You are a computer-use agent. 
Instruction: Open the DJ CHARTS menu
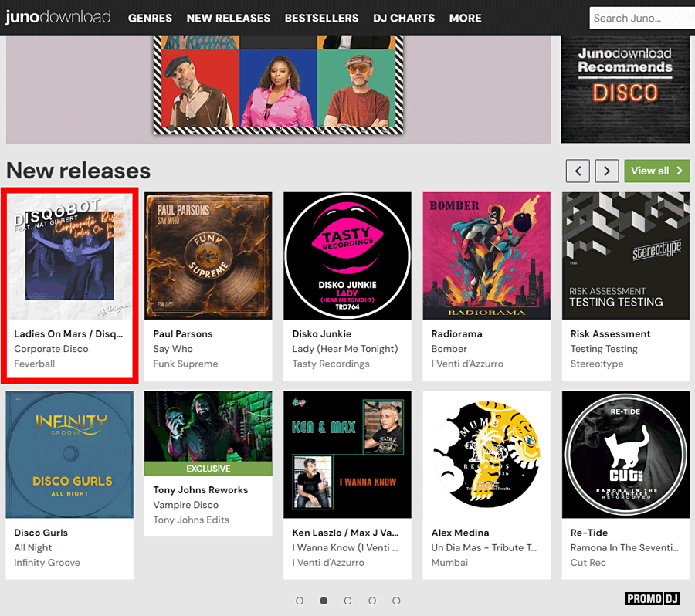click(x=404, y=19)
